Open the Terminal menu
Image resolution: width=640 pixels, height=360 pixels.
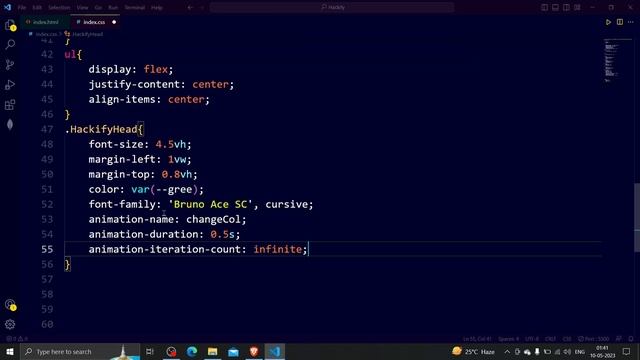[135, 7]
